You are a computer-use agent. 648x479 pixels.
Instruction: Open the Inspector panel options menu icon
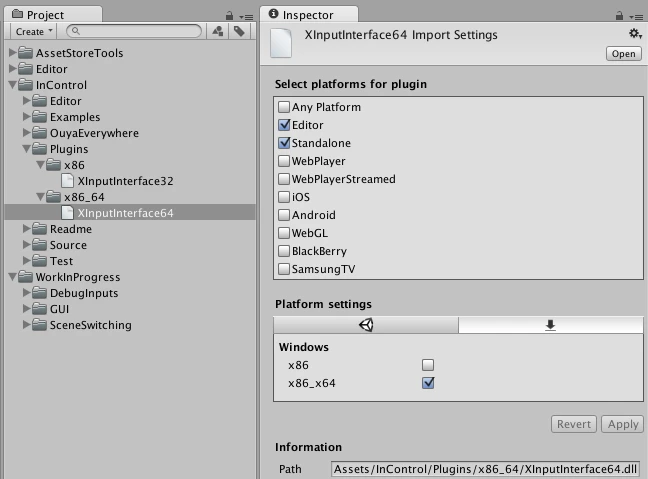(636, 17)
